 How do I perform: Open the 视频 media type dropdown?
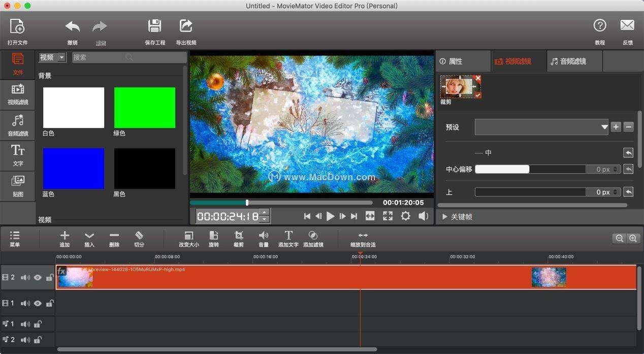click(52, 57)
